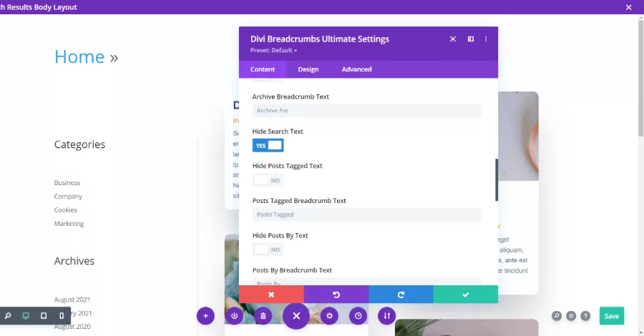Confirm settings with green checkmark
Viewport: 644px width, 336px height.
(466, 295)
